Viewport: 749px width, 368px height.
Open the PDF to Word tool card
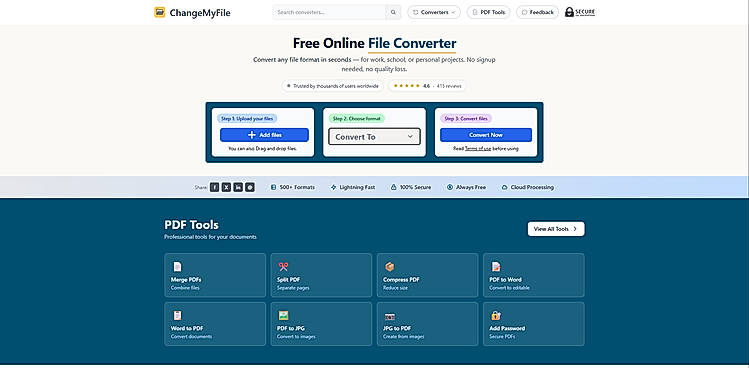[x=534, y=275]
